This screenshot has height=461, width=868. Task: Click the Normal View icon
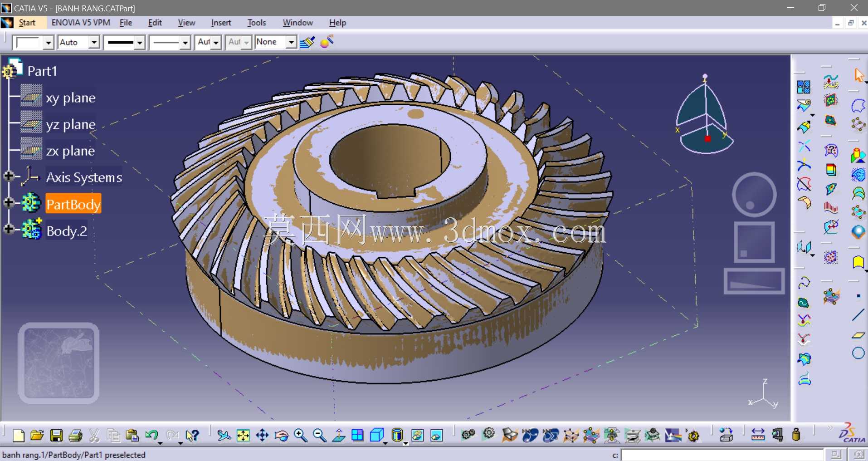click(338, 436)
